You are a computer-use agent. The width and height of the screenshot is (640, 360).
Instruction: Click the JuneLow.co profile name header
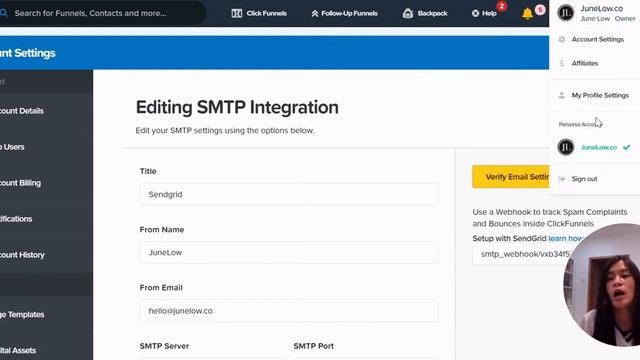click(x=602, y=9)
